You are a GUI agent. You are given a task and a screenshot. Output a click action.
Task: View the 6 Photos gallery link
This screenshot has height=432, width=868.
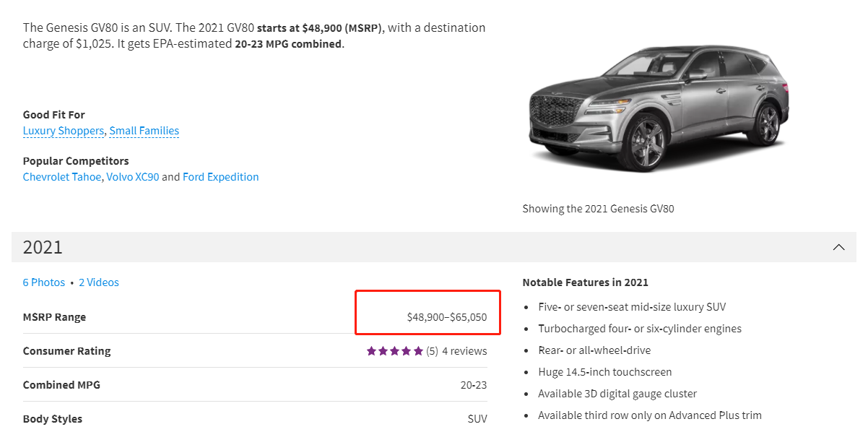44,282
